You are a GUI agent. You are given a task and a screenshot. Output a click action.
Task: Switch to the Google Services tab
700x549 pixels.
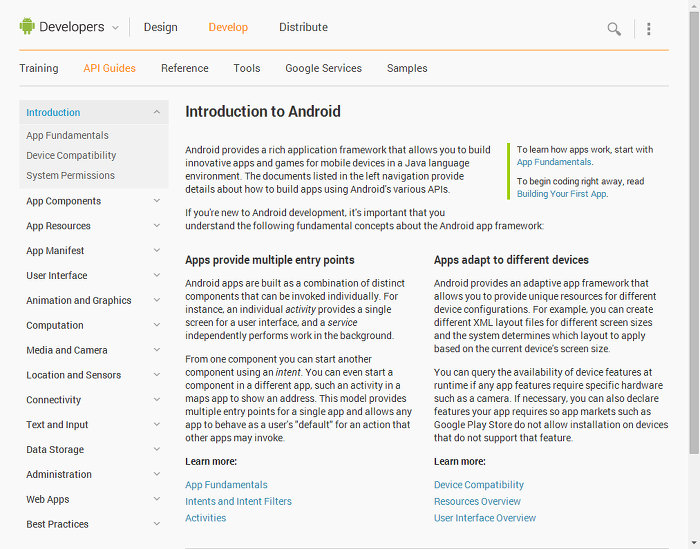(x=324, y=68)
